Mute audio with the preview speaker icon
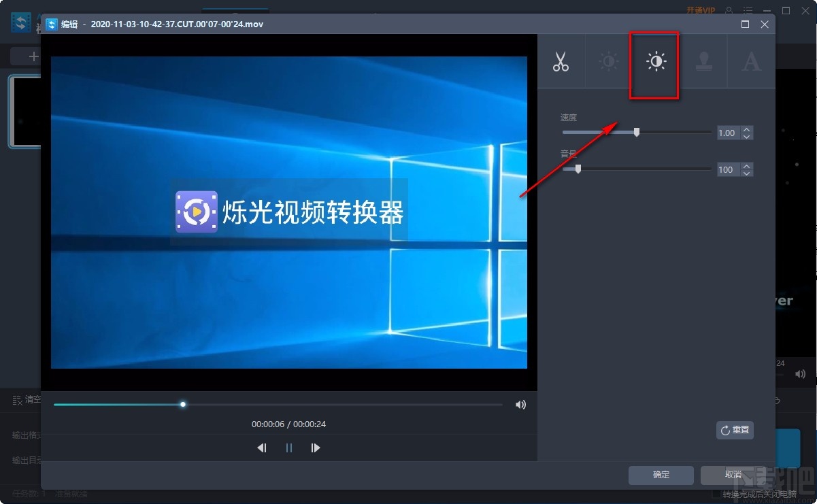The height and width of the screenshot is (504, 817). [520, 404]
